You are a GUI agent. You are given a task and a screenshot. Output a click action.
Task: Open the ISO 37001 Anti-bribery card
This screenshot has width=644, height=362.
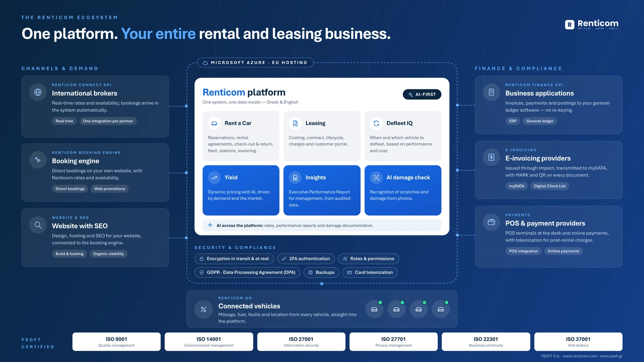[578, 342]
